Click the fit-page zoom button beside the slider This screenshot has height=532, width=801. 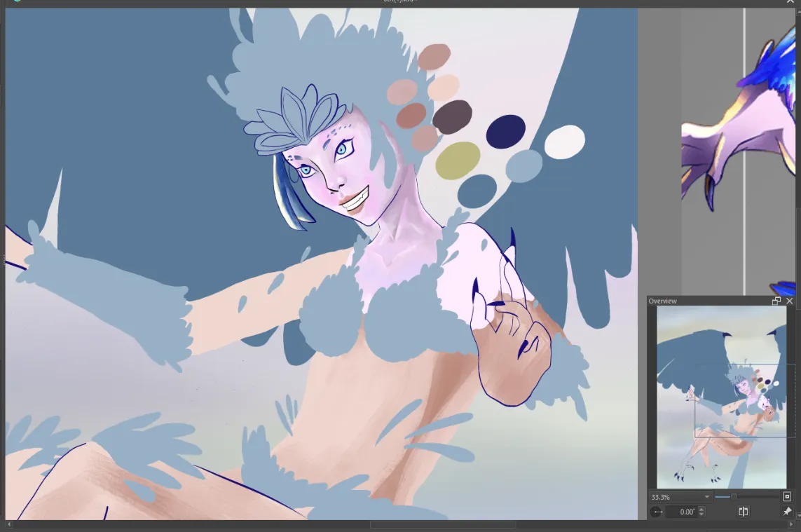tap(787, 496)
